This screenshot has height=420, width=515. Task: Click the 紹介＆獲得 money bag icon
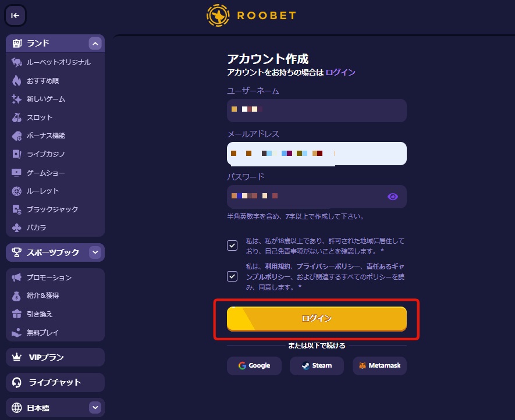(16, 296)
